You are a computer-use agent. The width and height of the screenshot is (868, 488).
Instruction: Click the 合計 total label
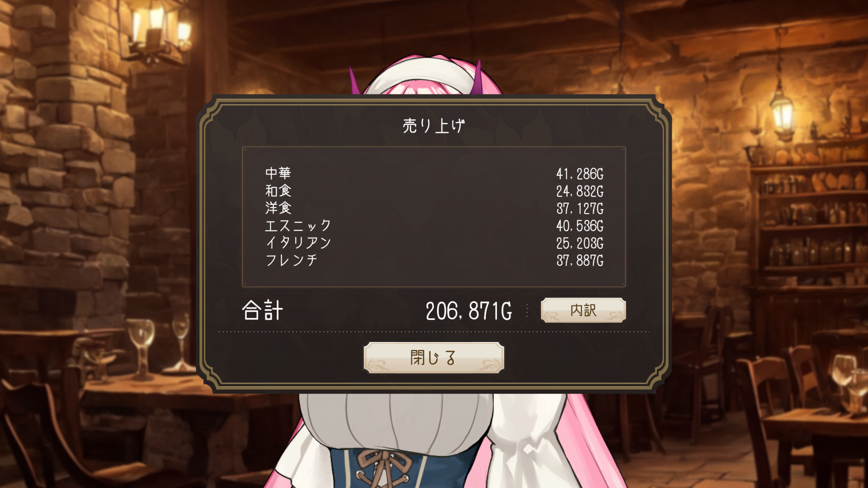(263, 310)
